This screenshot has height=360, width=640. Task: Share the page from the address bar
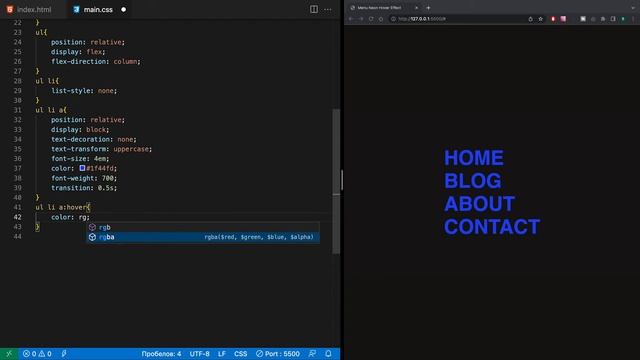(530, 19)
